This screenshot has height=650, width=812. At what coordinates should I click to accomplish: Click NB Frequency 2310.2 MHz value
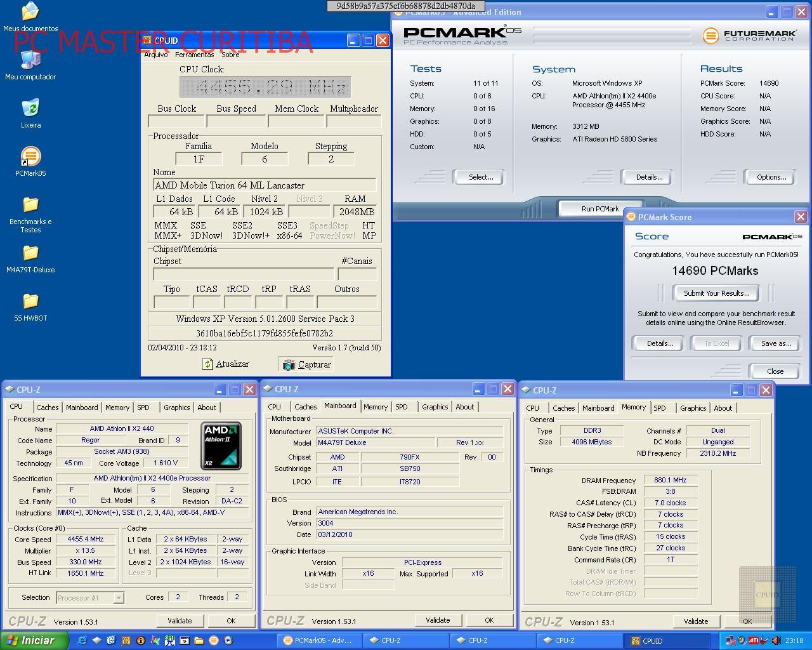coord(717,453)
